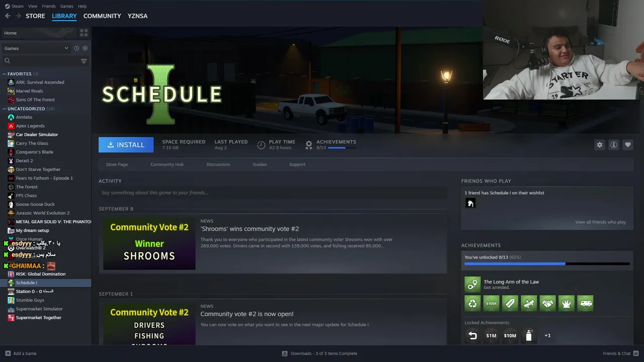The image size is (644, 362).
Task: Collapse the Favorites category
Action: pos(5,74)
